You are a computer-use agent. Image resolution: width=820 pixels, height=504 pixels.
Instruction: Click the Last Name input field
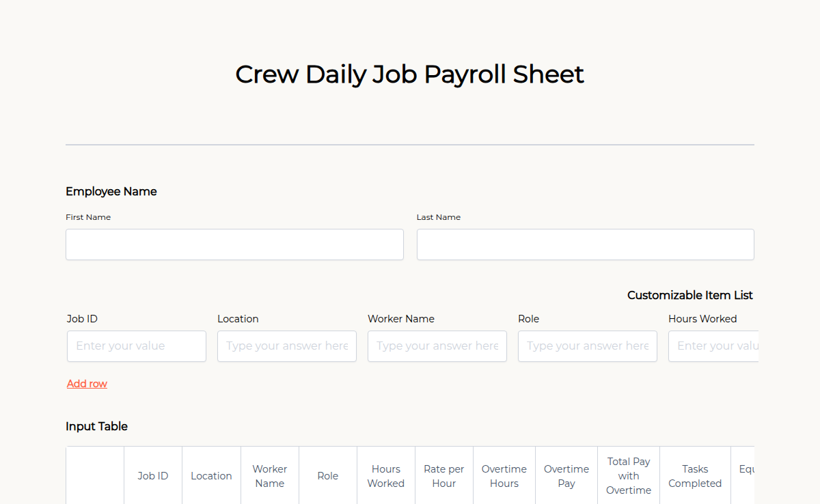coord(585,244)
